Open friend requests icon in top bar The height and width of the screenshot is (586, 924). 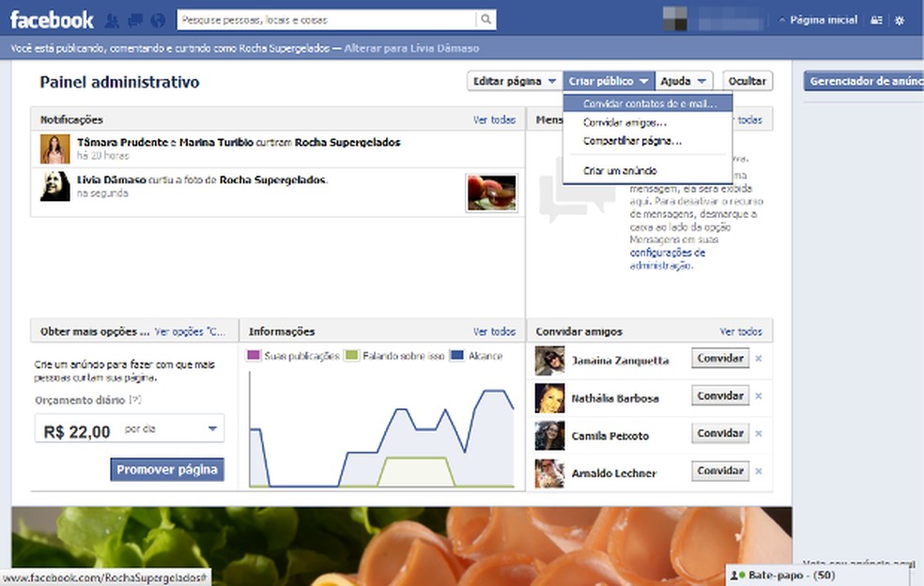pyautogui.click(x=111, y=20)
